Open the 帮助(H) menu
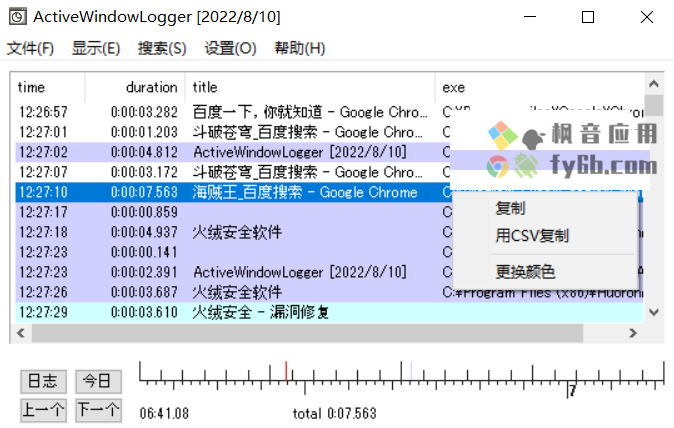Image resolution: width=674 pixels, height=428 pixels. point(300,48)
